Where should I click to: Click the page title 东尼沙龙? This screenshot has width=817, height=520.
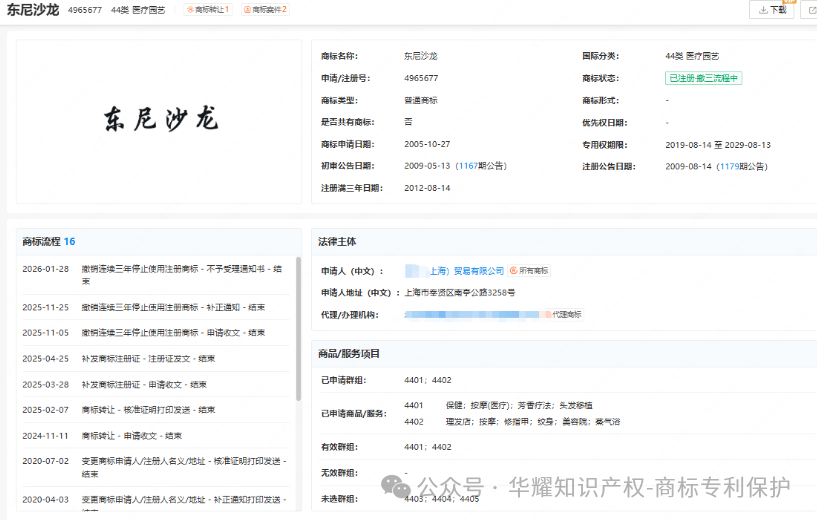32,10
